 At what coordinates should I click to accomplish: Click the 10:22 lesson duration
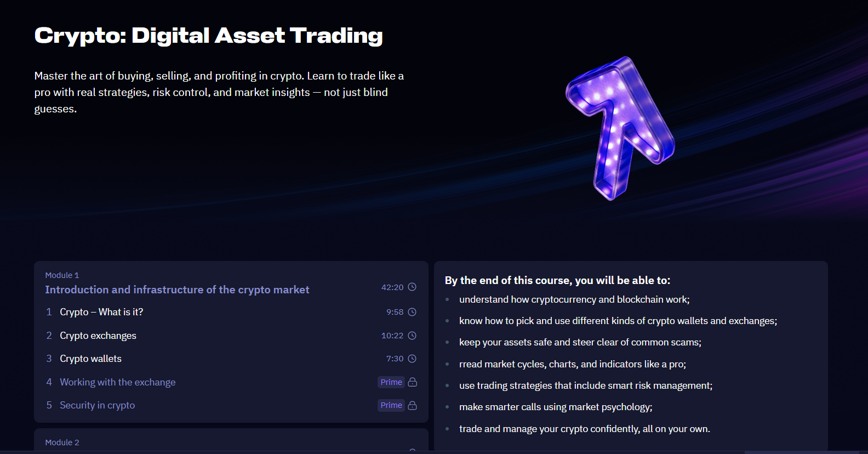[392, 336]
